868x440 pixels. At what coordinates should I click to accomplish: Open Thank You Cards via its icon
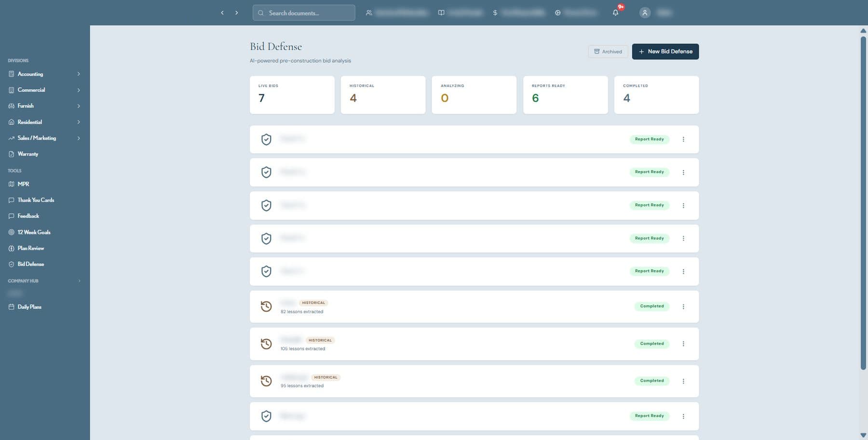12,200
